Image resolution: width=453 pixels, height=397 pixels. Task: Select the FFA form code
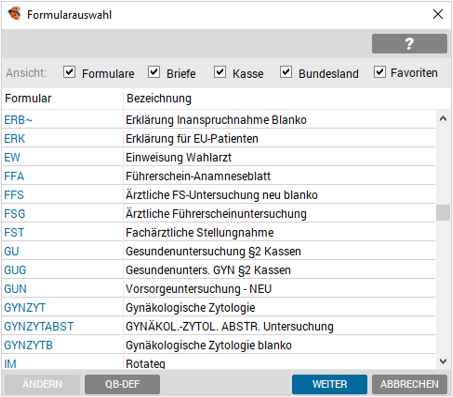[x=14, y=176]
